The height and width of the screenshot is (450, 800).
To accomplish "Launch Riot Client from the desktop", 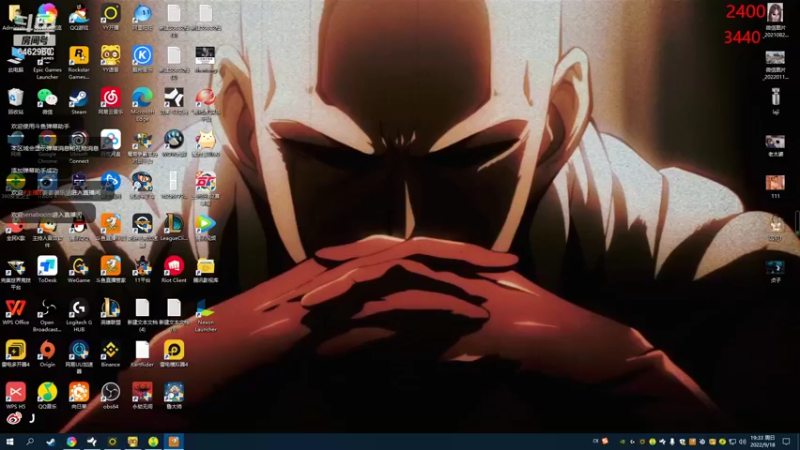I will pyautogui.click(x=174, y=269).
